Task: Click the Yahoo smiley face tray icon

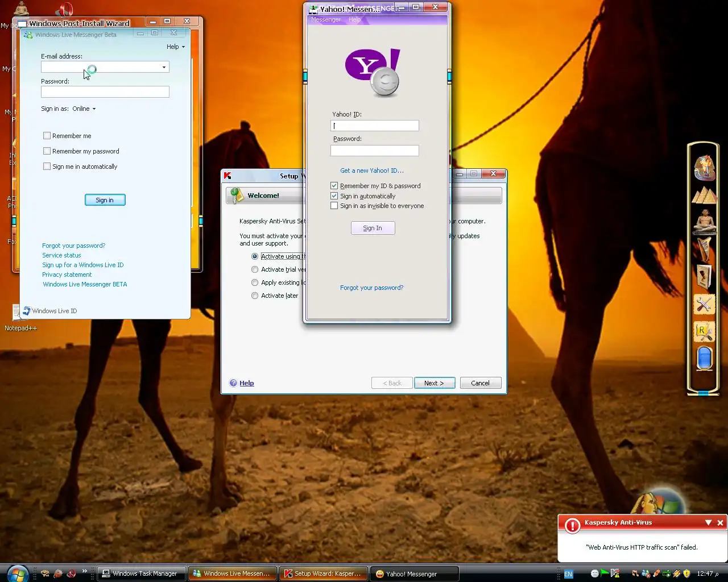Action: tap(594, 574)
